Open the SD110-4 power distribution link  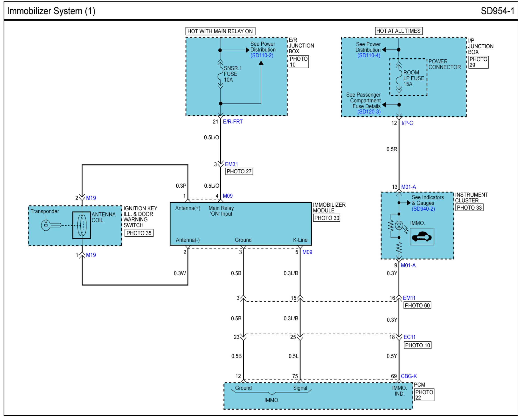click(369, 55)
